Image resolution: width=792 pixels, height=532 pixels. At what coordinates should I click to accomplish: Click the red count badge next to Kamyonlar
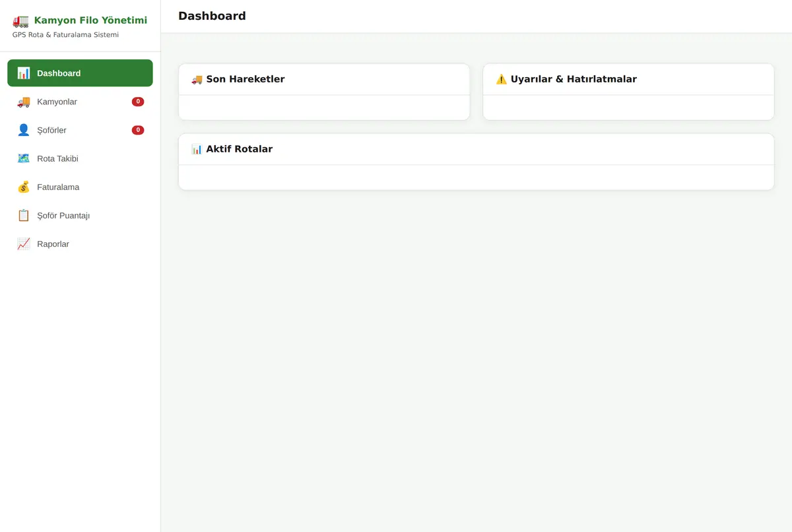point(138,102)
